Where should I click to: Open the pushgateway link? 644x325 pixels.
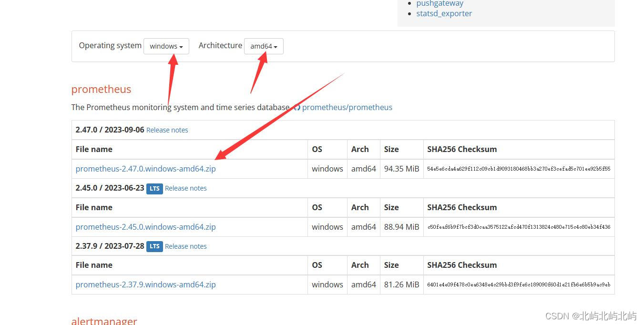pos(440,3)
